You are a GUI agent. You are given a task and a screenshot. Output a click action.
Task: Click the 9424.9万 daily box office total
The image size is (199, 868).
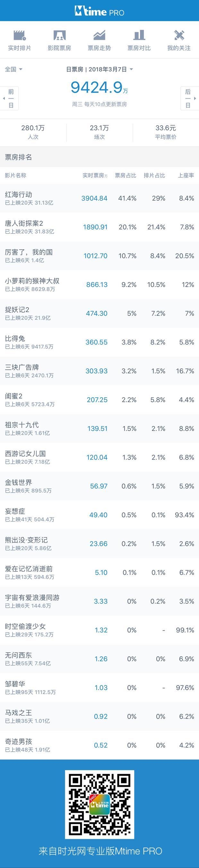pyautogui.click(x=99, y=87)
